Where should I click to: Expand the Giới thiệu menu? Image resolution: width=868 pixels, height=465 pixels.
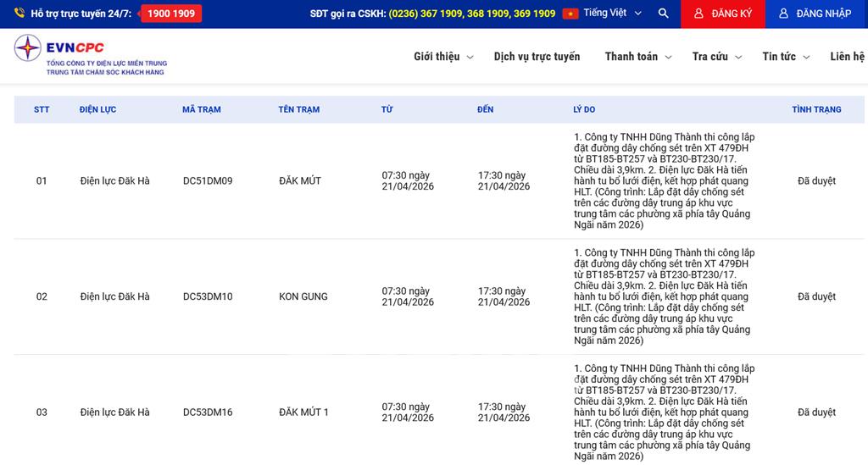coord(443,57)
